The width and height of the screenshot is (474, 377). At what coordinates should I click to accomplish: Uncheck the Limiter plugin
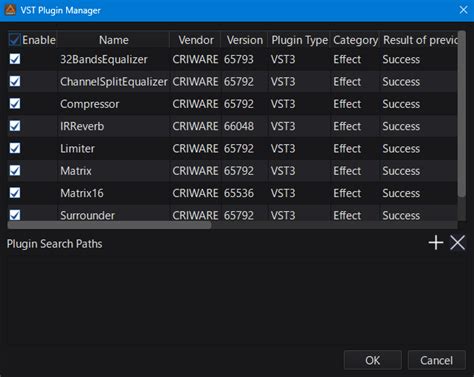point(15,148)
